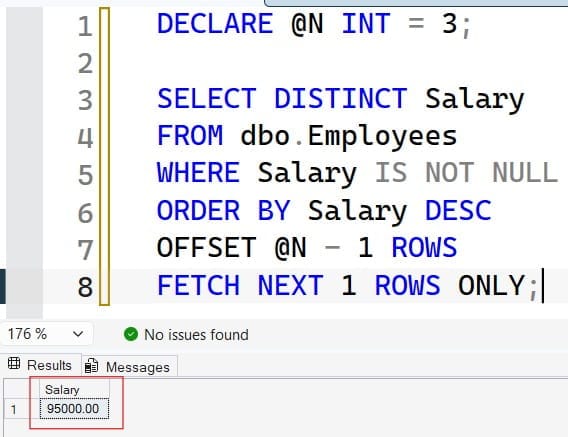Click ONLY keyword on line 8
Viewport: 568px width, 437px height.
point(492,285)
